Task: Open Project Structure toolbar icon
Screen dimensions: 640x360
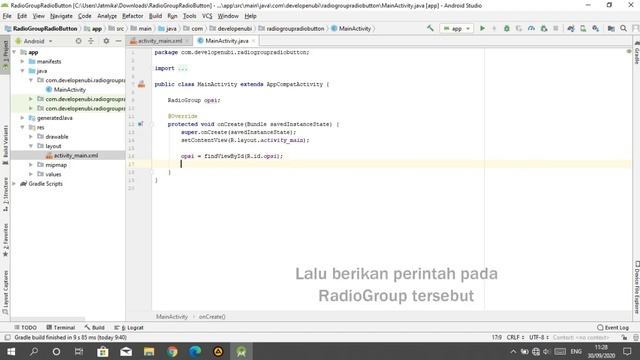Action: coord(611,28)
